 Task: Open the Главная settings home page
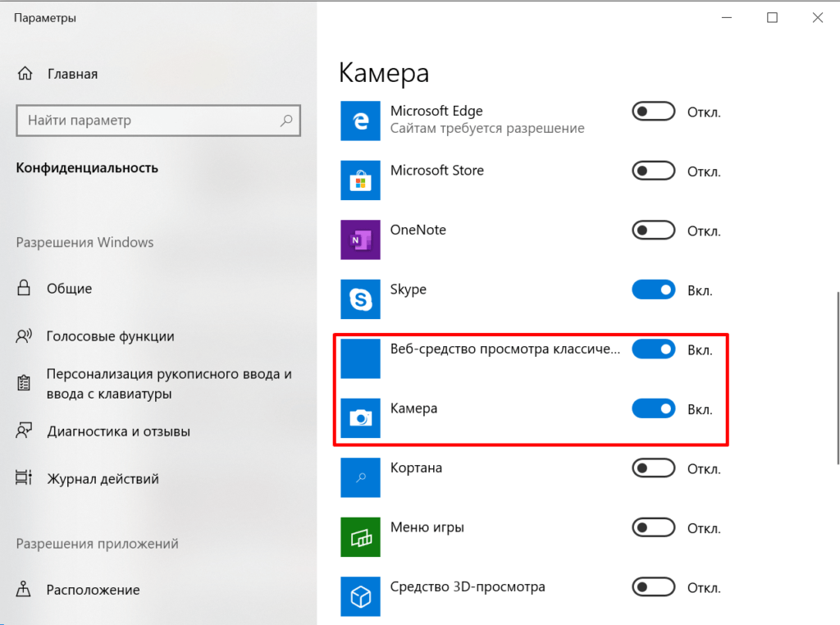coord(72,74)
